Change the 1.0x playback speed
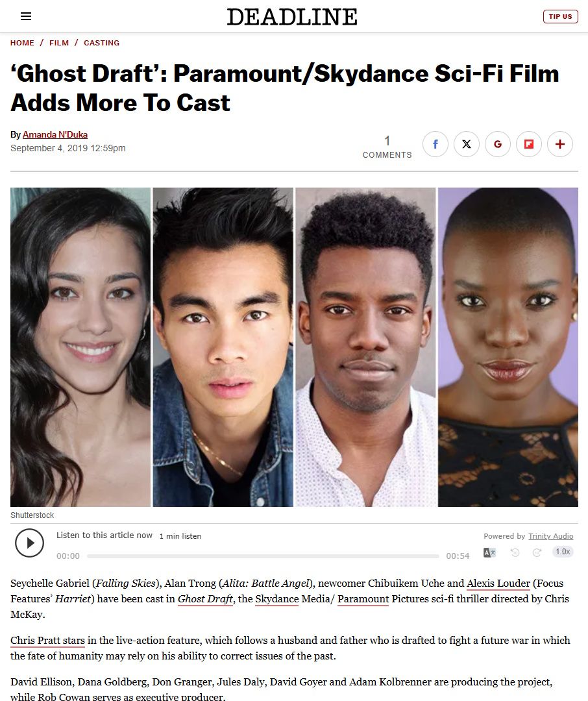The height and width of the screenshot is (701, 588). [x=563, y=552]
